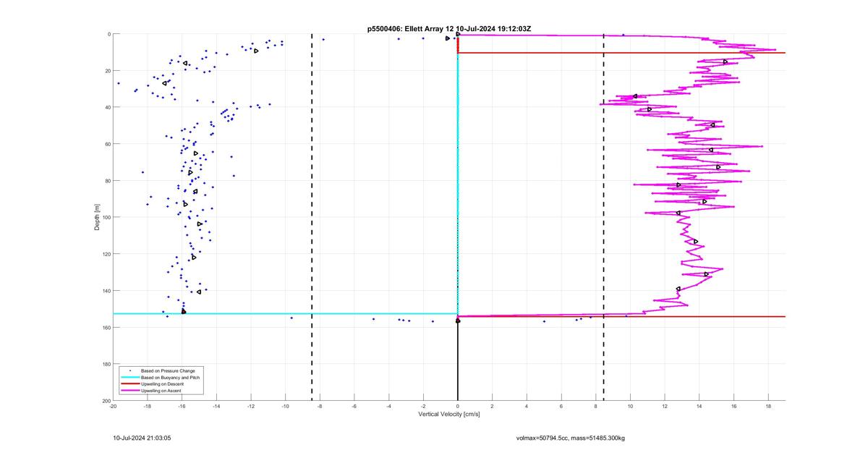Click the cyan line sample in the legend
The image size is (868, 450).
click(129, 377)
